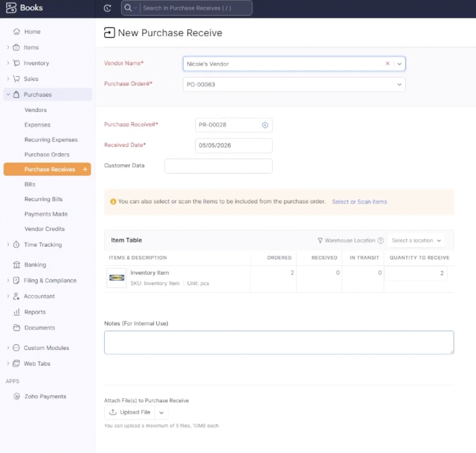Image resolution: width=476 pixels, height=453 pixels.
Task: Click the Select or Scan items link
Action: [x=359, y=202]
